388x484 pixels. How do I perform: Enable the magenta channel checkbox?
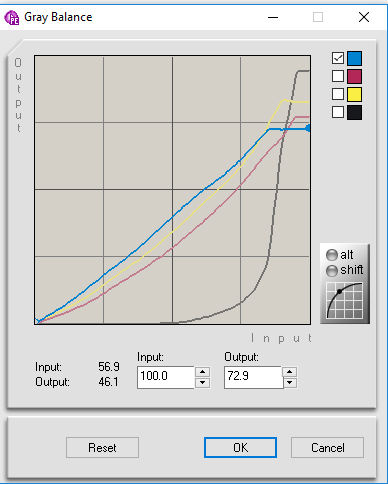pyautogui.click(x=338, y=76)
